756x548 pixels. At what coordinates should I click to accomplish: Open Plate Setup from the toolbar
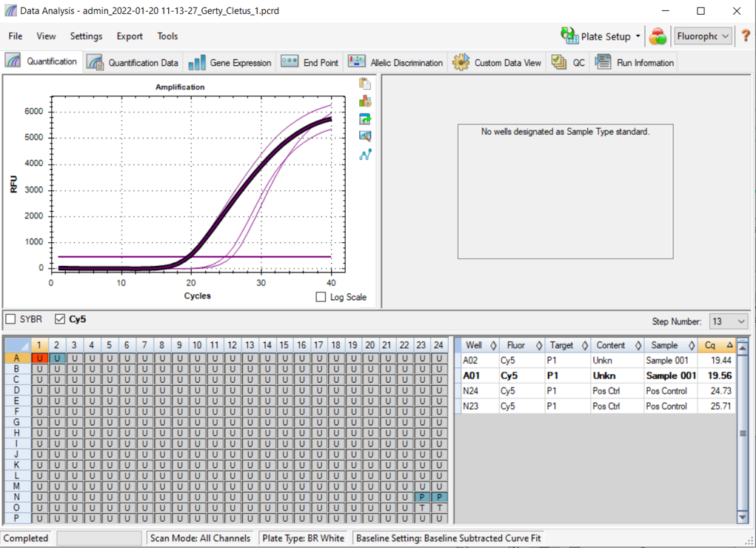597,36
